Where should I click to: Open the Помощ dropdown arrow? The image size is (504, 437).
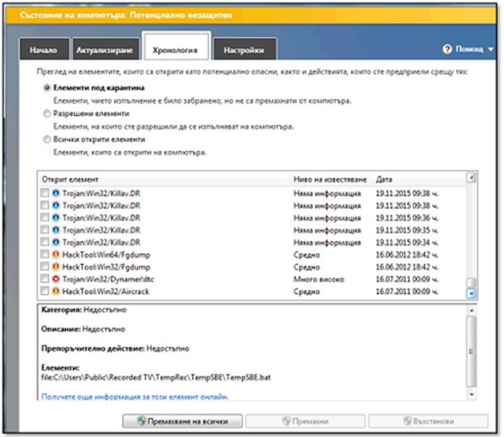tap(491, 50)
